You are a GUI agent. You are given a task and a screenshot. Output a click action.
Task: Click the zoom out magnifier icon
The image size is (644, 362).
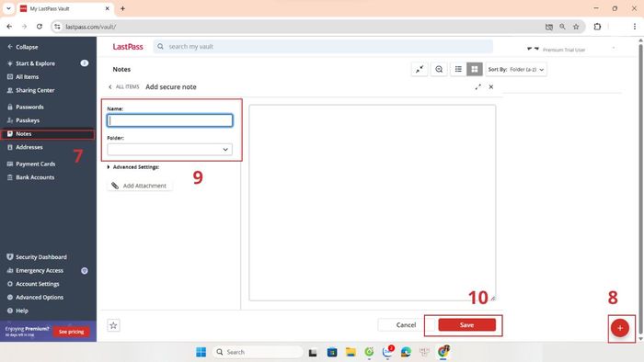[439, 69]
